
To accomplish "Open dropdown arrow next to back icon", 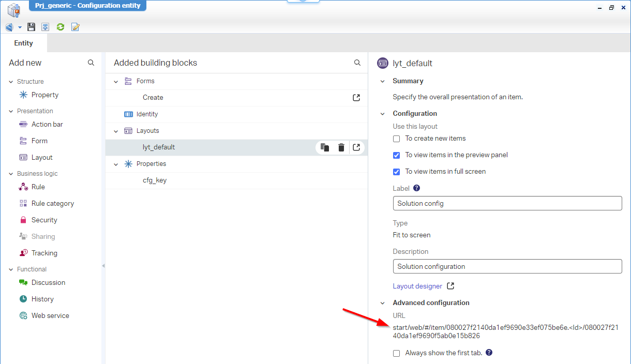I will (20, 27).
